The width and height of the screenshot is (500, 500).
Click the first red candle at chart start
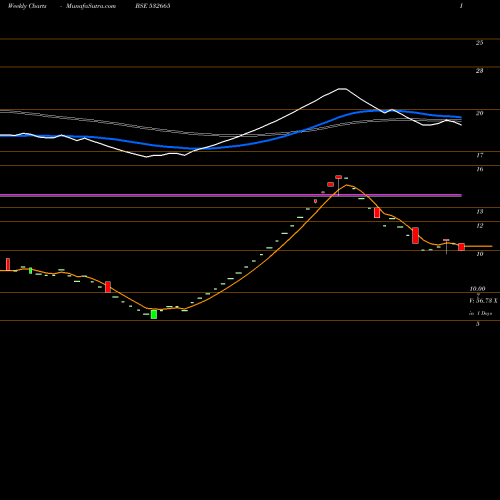click(8, 264)
